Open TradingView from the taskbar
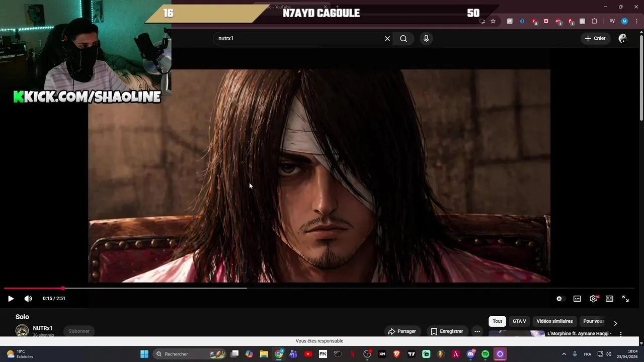The image size is (644, 362). tap(412, 354)
